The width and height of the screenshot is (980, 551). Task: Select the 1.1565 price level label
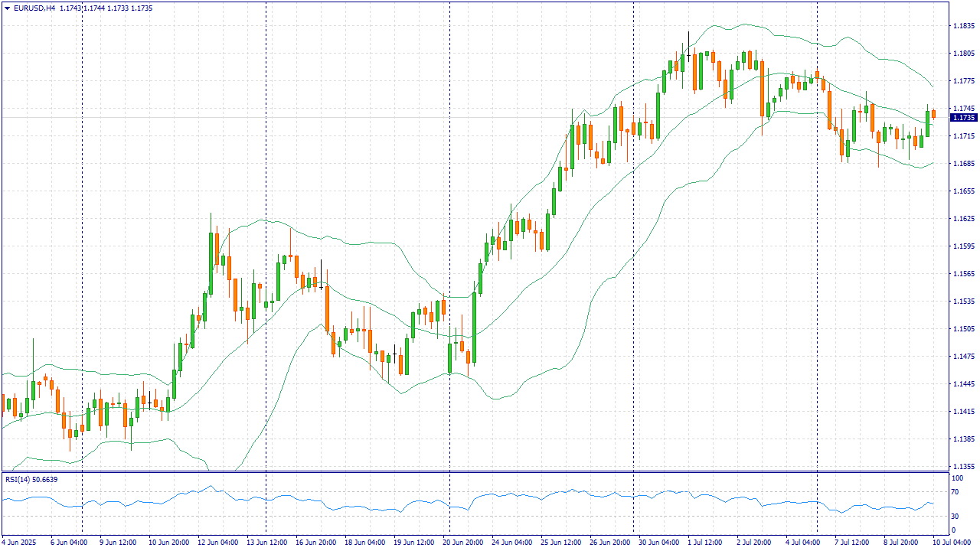[x=963, y=274]
